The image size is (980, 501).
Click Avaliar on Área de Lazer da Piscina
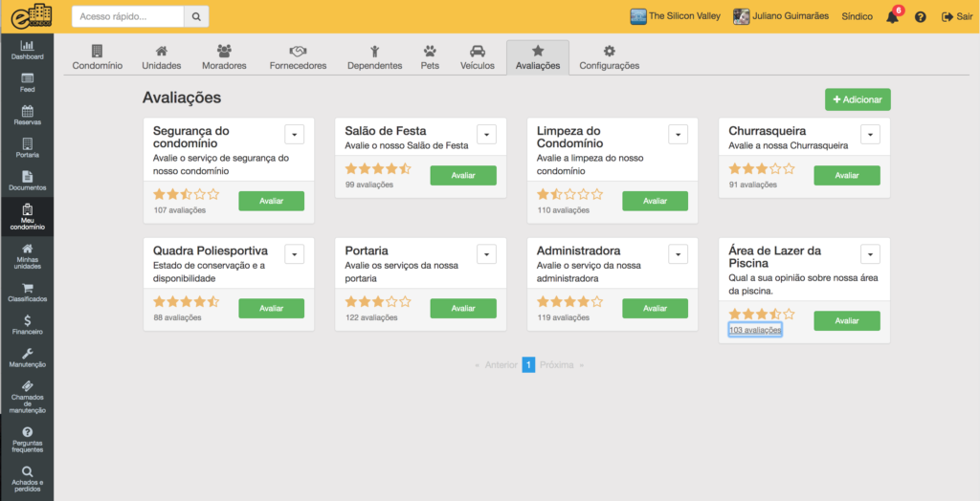847,321
